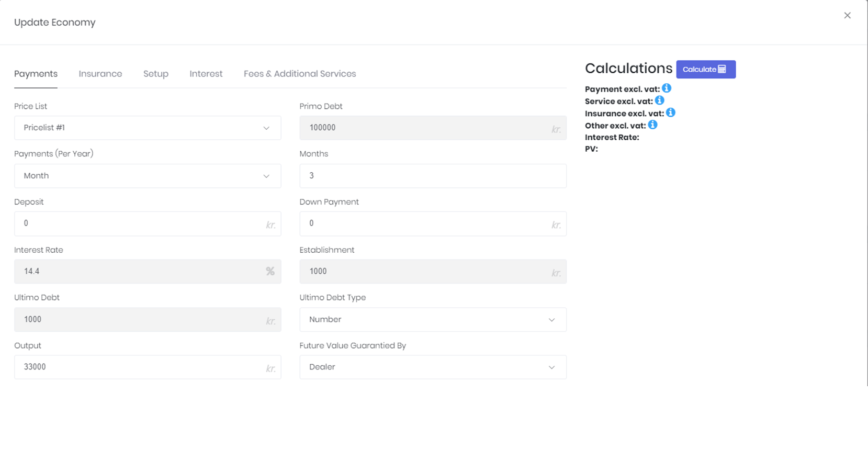Click the Calculate button
Image resolution: width=868 pixels, height=471 pixels.
pos(706,69)
